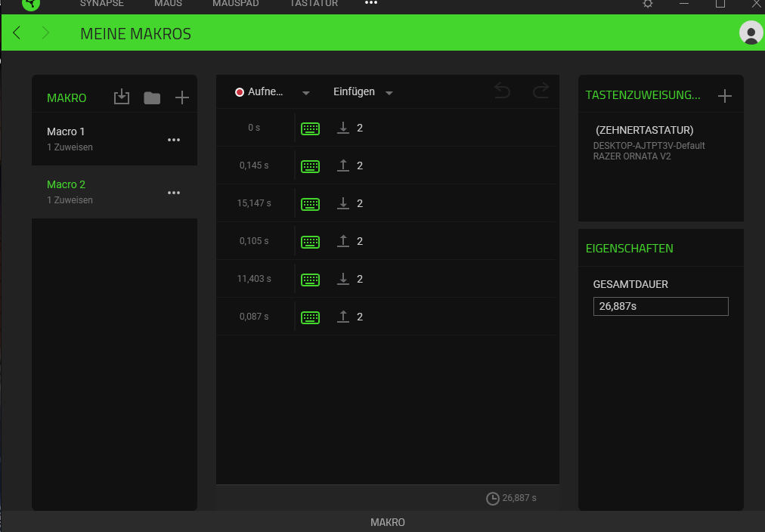Expand the Aufne... record dropdown arrow
Screen dimensions: 765x532
coord(306,93)
